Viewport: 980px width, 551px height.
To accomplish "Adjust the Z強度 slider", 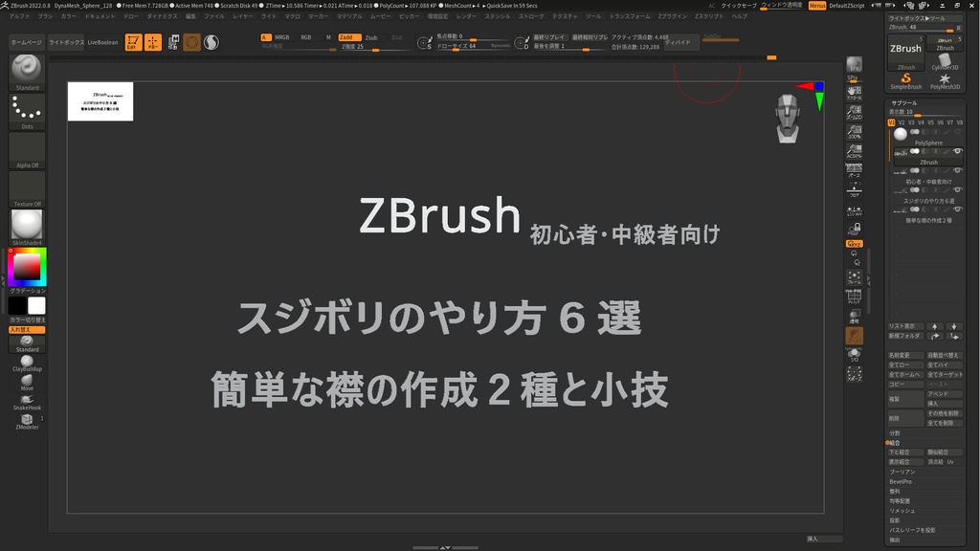I will (375, 47).
